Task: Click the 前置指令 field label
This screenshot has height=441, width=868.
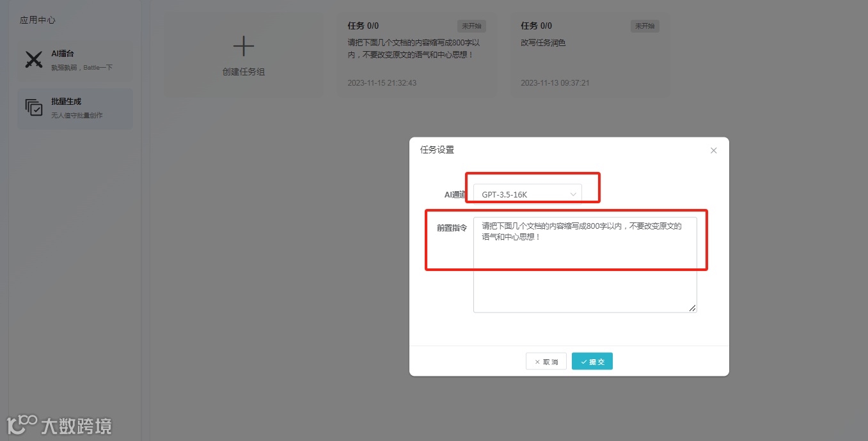Action: [452, 228]
